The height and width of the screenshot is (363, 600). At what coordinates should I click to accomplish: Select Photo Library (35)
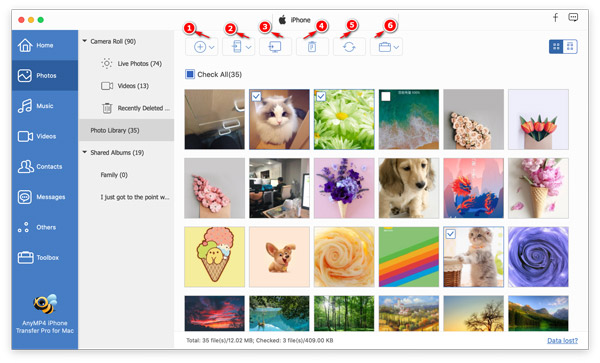click(x=126, y=130)
